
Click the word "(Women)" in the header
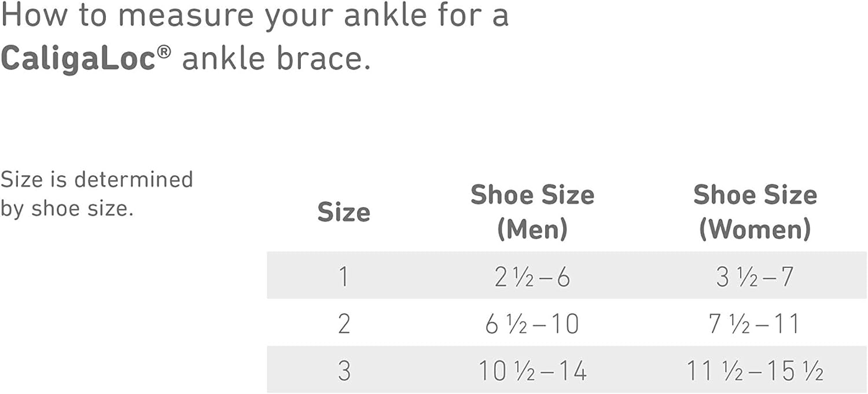[755, 230]
